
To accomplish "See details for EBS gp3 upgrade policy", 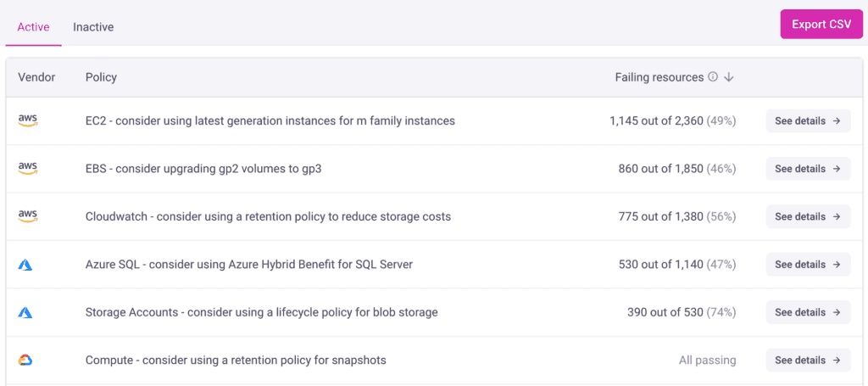I will tap(807, 169).
